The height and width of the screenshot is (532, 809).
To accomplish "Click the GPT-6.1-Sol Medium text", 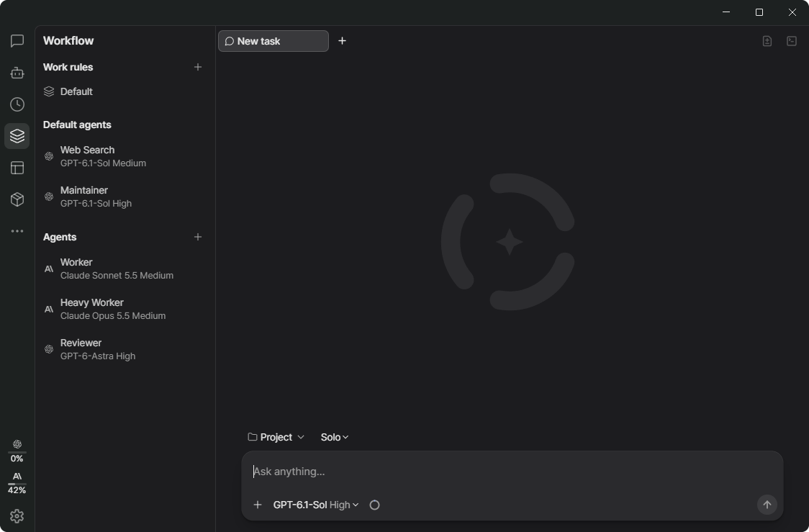I will pyautogui.click(x=103, y=163).
